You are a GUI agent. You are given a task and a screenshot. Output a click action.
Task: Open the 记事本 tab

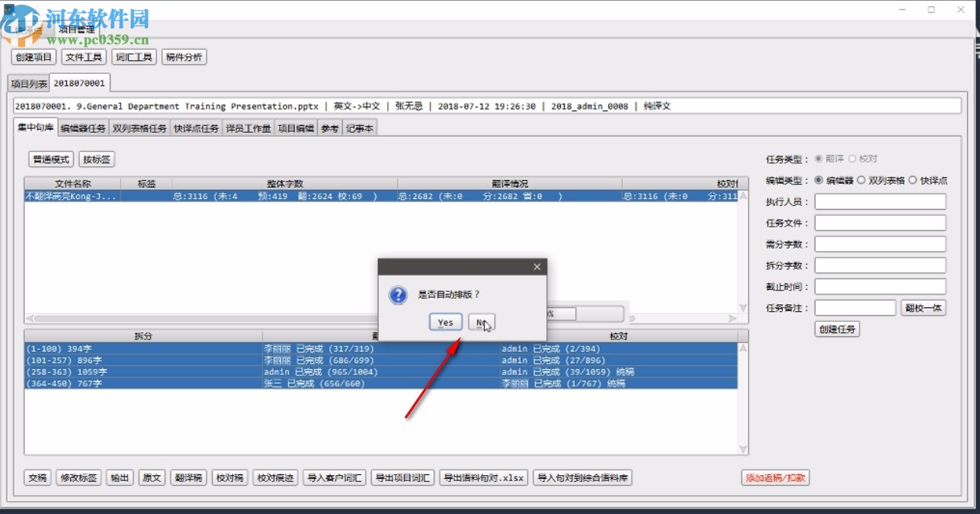tap(360, 128)
